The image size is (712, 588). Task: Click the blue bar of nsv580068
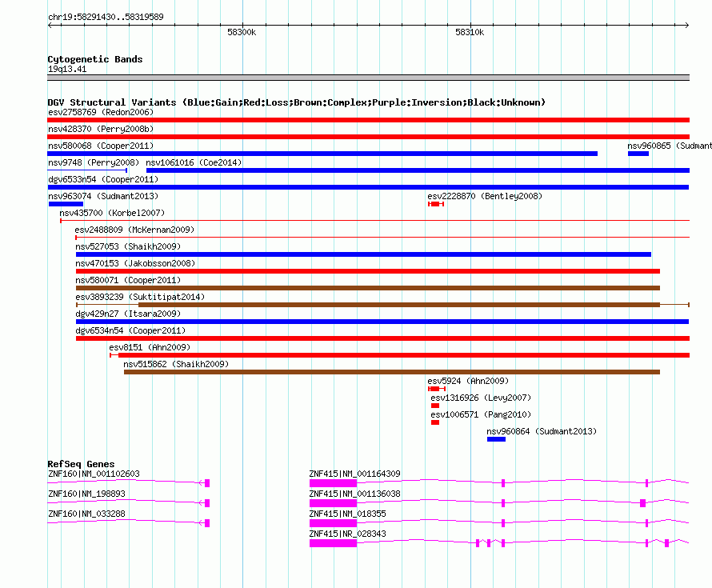[x=322, y=154]
